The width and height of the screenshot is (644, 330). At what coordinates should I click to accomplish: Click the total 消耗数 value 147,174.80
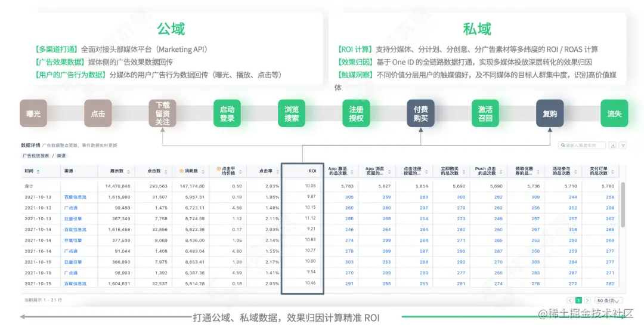point(192,186)
